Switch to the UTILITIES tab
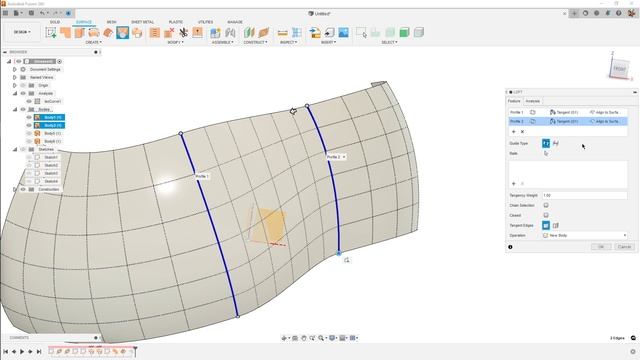Viewport: 640px width, 360px height. (x=205, y=22)
